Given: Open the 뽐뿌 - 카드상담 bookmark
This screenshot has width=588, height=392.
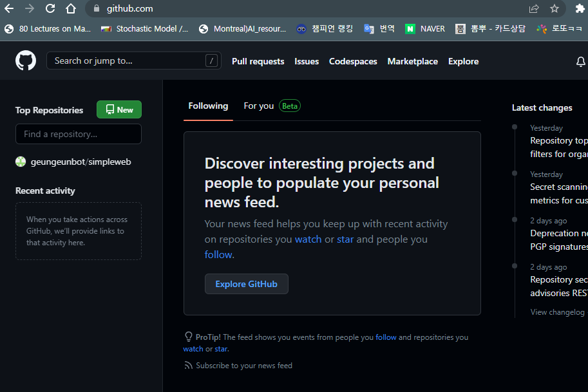Looking at the screenshot, I should click(491, 29).
